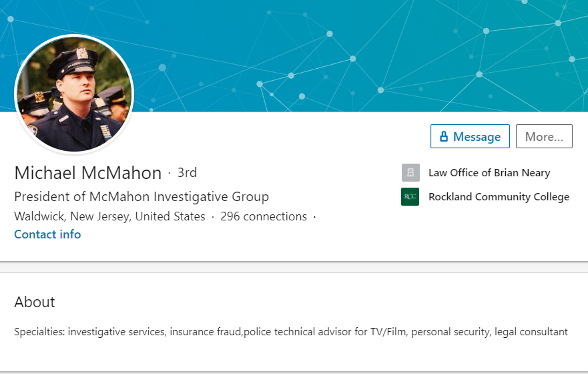This screenshot has height=374, width=588.
Task: Click the Michael McMahon name heading
Action: click(x=87, y=173)
